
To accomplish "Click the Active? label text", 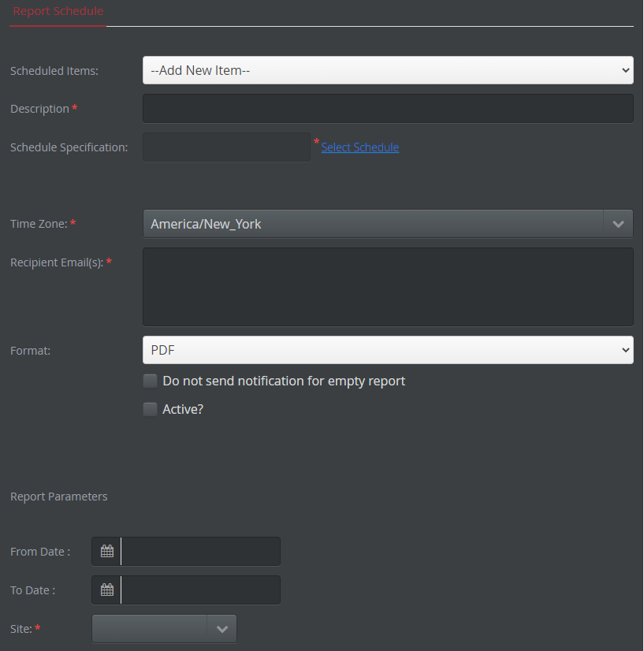I will click(183, 409).
